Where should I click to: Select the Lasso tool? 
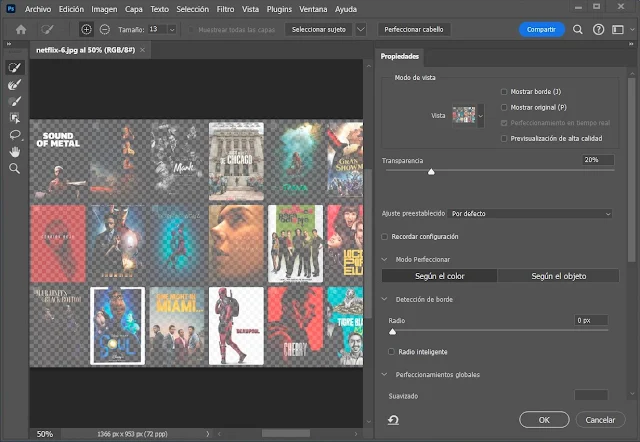click(x=15, y=135)
